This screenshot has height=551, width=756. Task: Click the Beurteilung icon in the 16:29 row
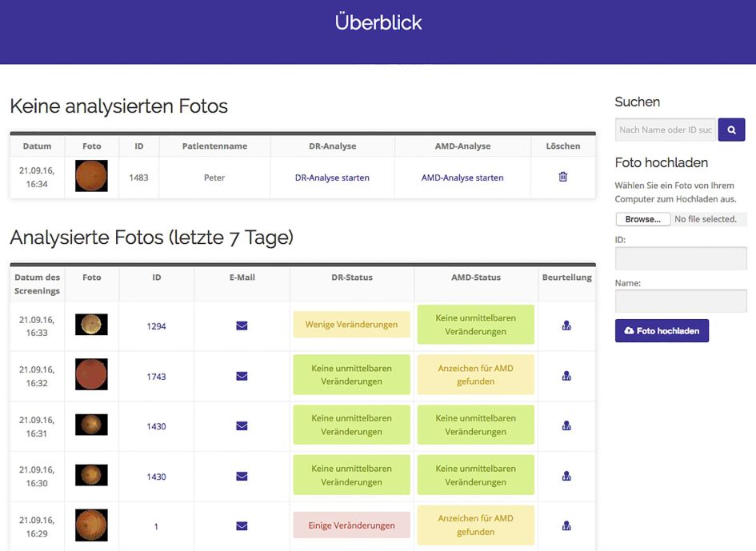pyautogui.click(x=566, y=525)
